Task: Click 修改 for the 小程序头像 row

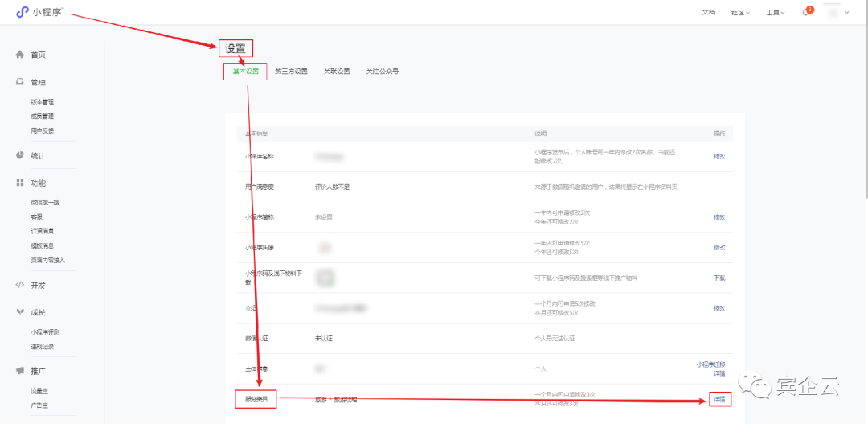Action: click(x=719, y=248)
